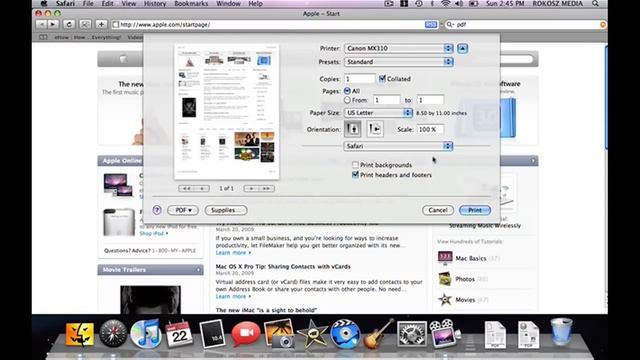Open the Safari options pane dropdown
640x360 pixels.
[x=398, y=146]
